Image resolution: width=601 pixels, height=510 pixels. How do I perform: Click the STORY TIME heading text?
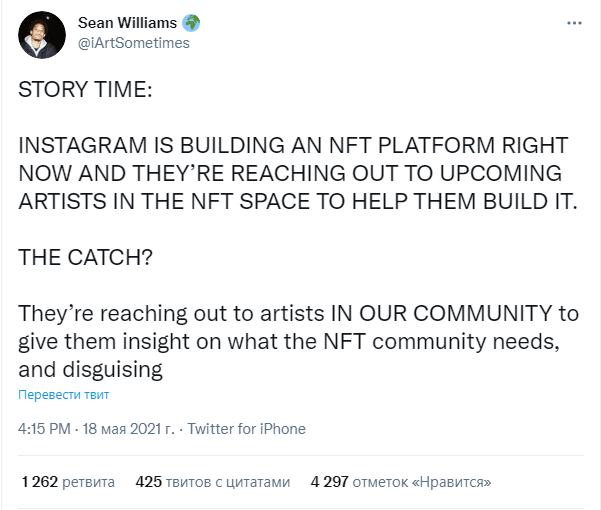tap(85, 89)
